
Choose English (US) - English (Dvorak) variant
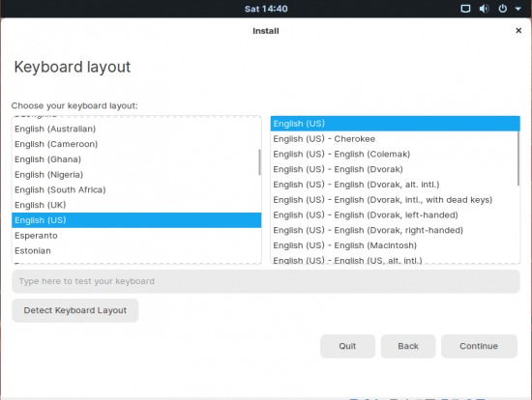click(396, 169)
